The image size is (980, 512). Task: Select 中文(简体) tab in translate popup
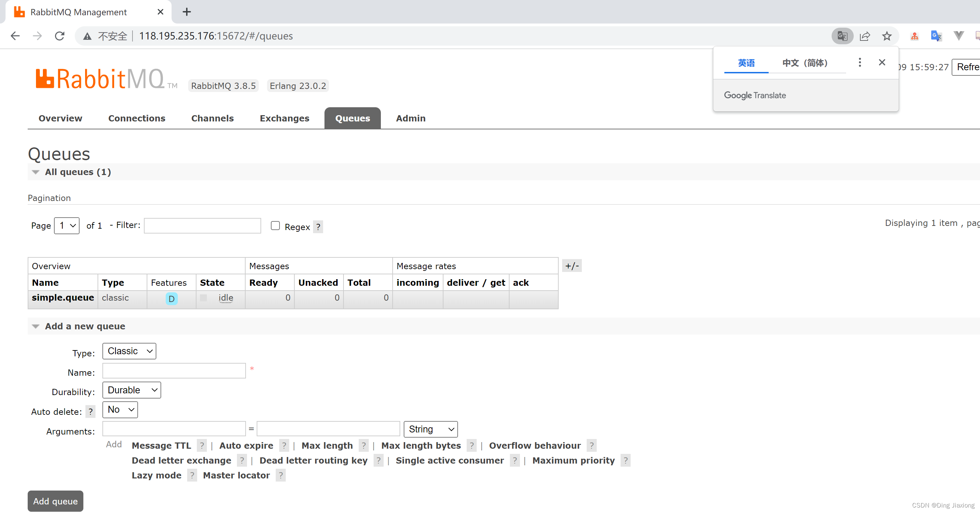point(805,63)
